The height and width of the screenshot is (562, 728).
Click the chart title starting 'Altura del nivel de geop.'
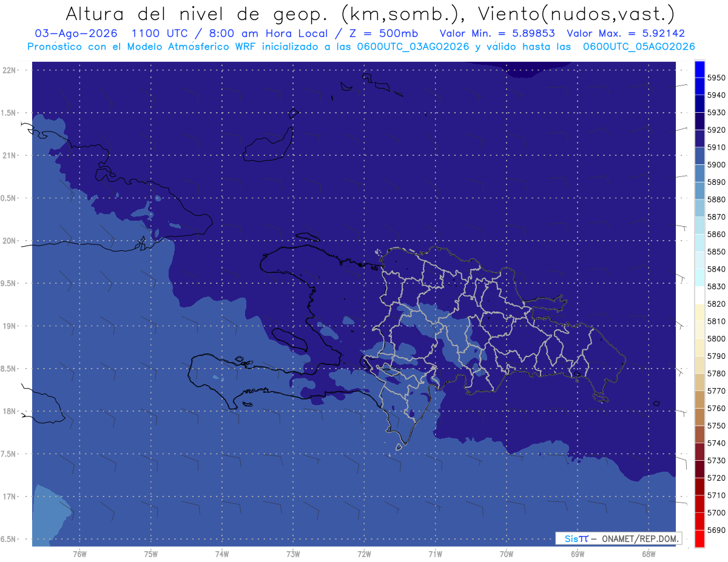pos(369,13)
